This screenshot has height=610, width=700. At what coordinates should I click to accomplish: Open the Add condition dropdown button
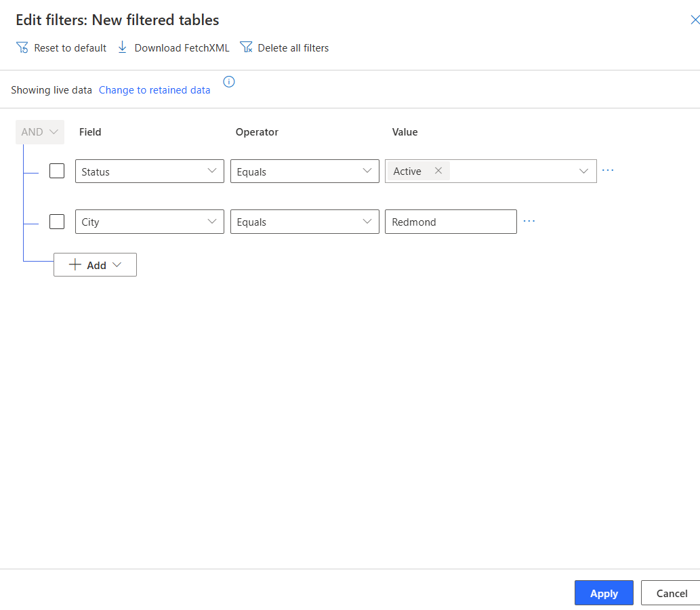[95, 265]
